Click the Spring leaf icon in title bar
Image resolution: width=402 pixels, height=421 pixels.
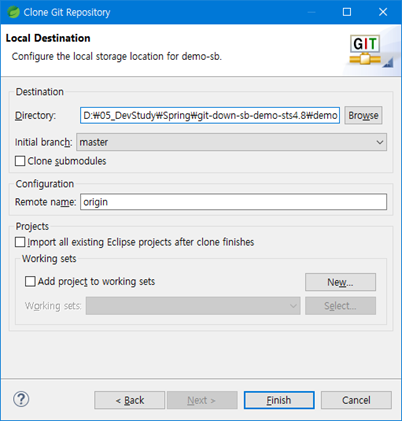13,12
